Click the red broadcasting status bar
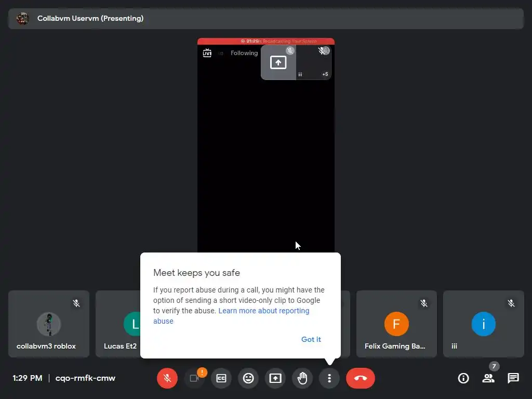The width and height of the screenshot is (532, 399). pos(266,41)
